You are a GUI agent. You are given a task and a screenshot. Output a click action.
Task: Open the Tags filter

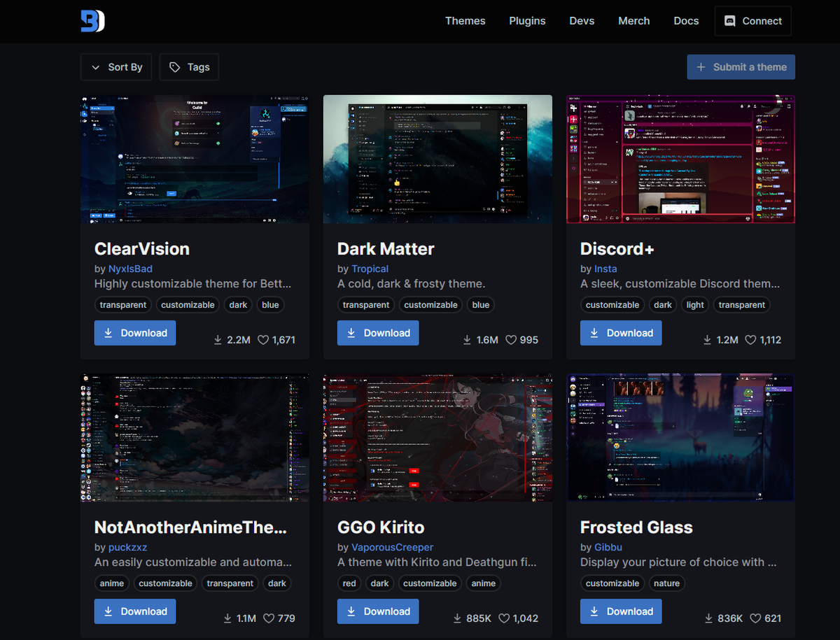click(189, 67)
